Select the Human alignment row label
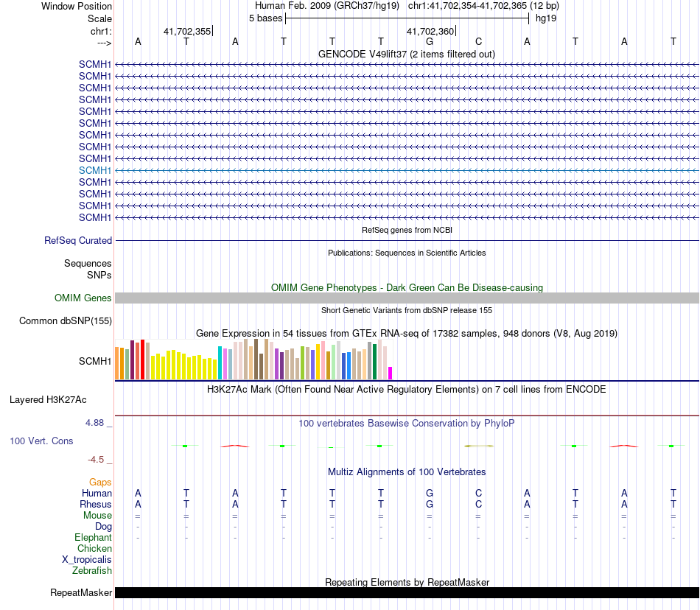Screen dimensions: 700x610 [97, 493]
